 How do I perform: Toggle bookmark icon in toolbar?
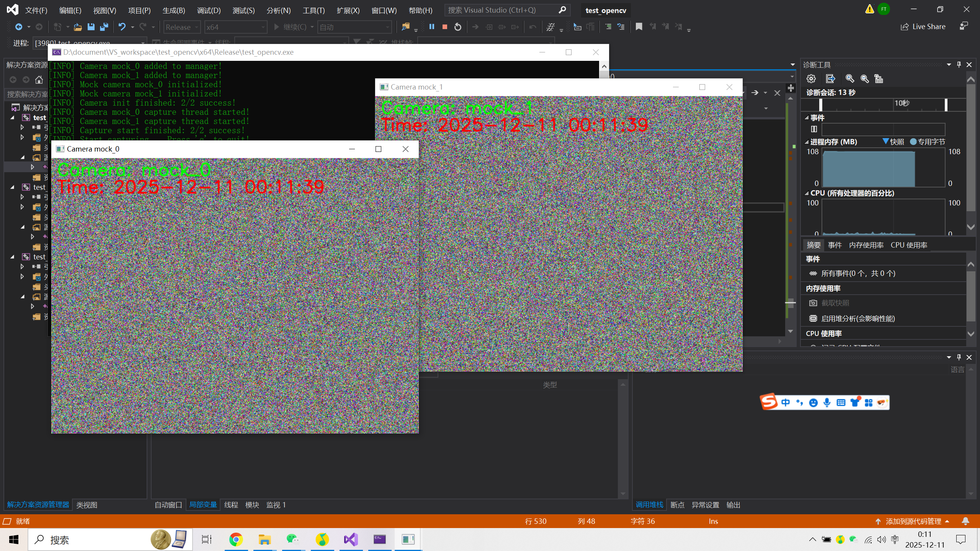click(639, 27)
